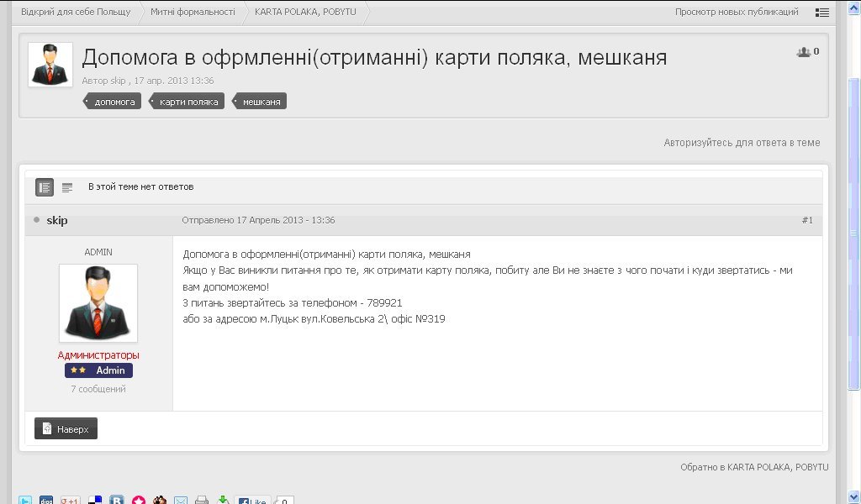Go to 'Митні формальності' breadcrumb

pyautogui.click(x=193, y=12)
